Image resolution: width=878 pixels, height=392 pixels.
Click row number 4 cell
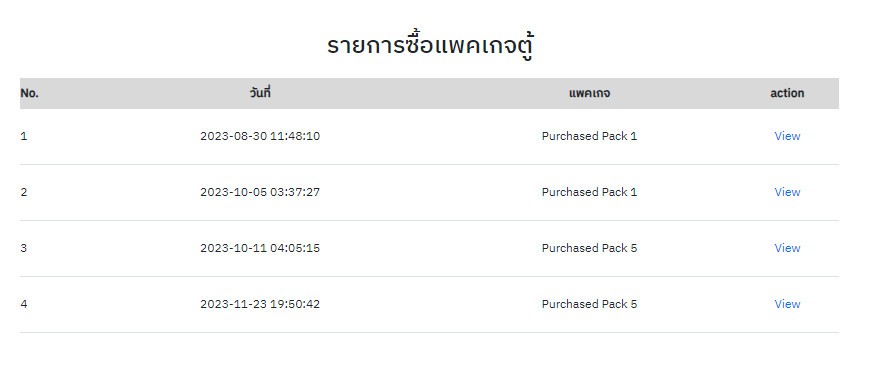pos(24,304)
